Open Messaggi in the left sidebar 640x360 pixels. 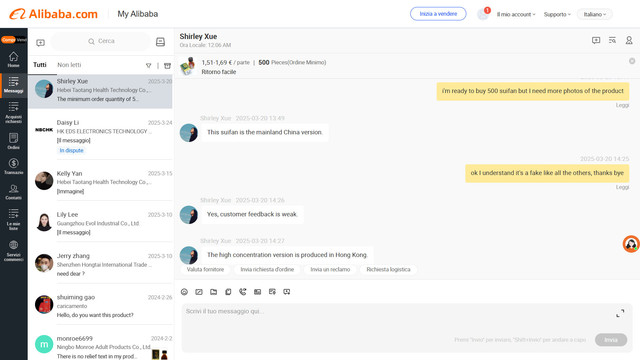(x=13, y=85)
